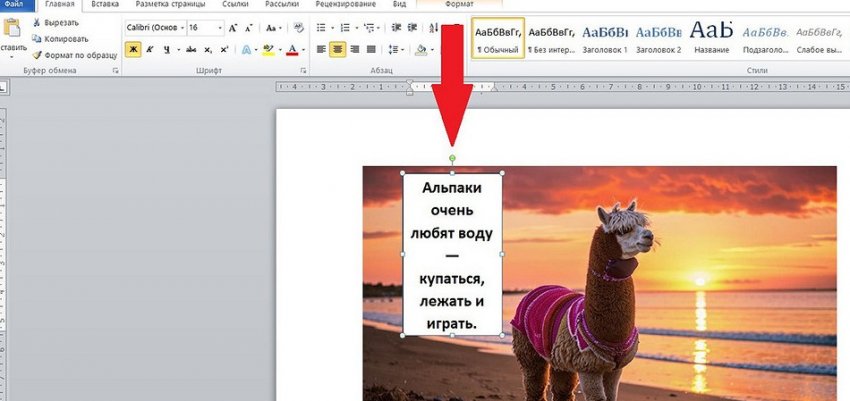Click clear formatting icon

click(x=298, y=28)
